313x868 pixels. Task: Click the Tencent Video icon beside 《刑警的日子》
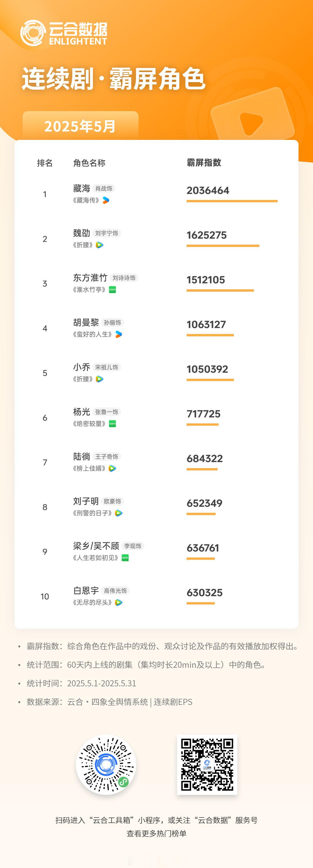point(119,513)
